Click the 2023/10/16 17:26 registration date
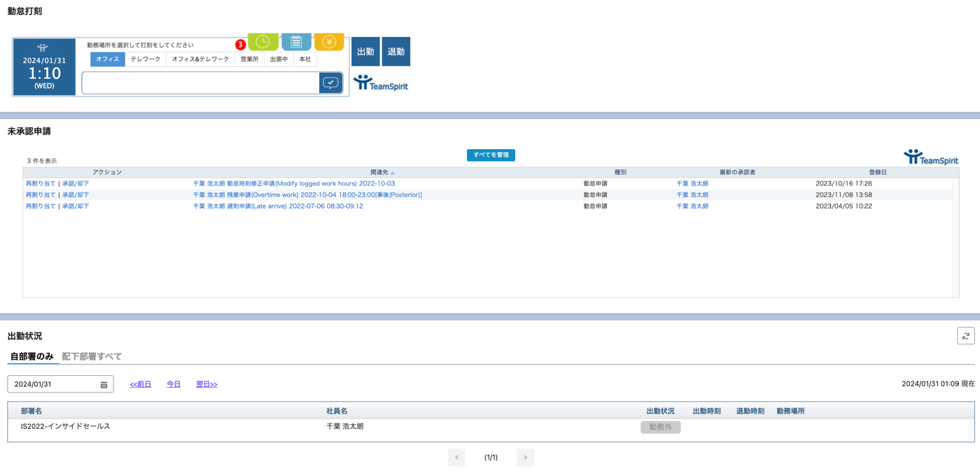This screenshot has width=980, height=471. [x=843, y=184]
